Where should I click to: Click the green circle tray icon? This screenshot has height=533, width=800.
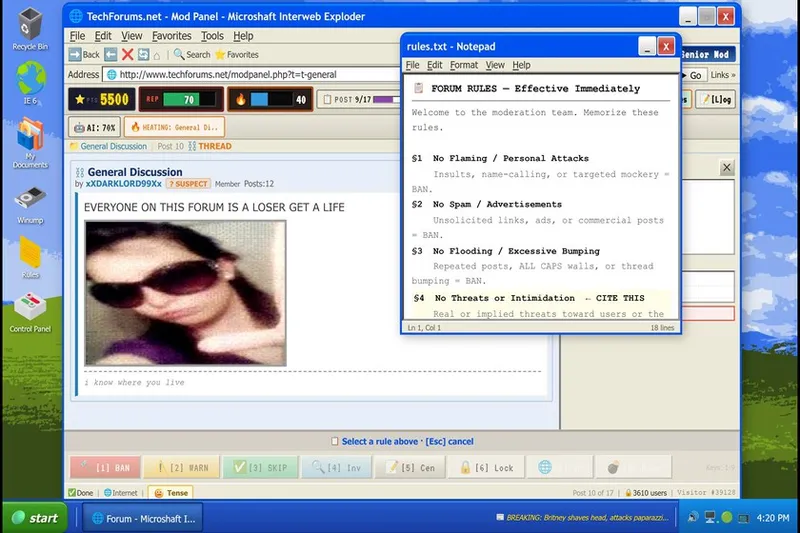point(727,517)
